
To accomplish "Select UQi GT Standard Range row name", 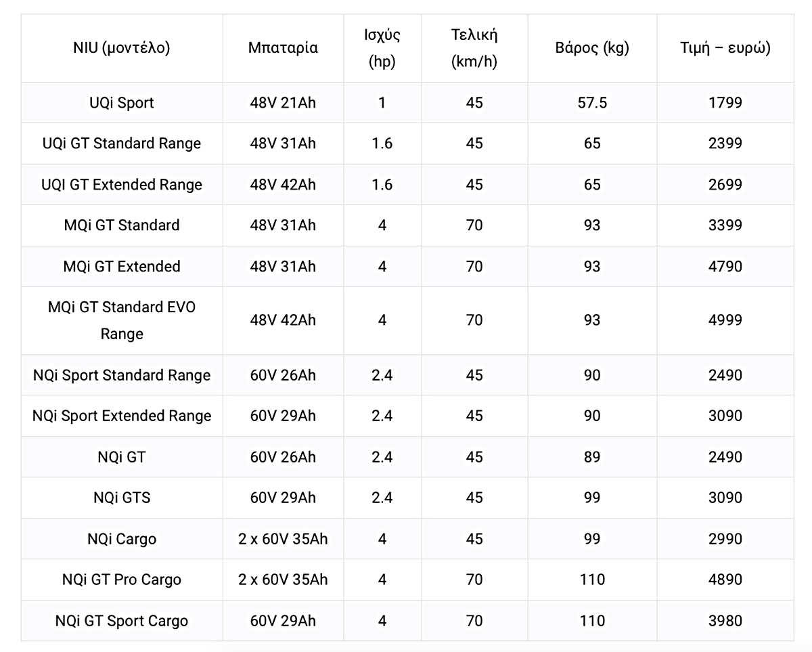I will (122, 144).
